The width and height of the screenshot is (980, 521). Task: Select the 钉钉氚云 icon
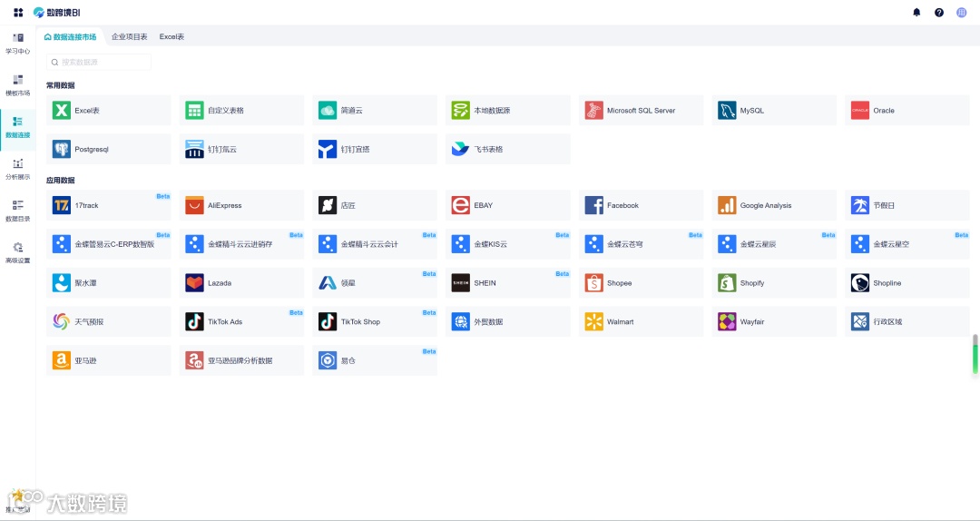click(194, 149)
